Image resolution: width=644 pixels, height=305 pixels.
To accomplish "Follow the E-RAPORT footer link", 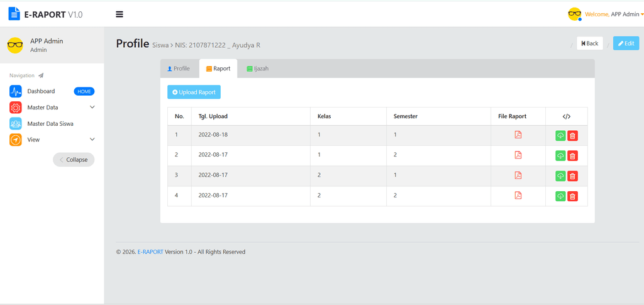I will click(x=150, y=252).
